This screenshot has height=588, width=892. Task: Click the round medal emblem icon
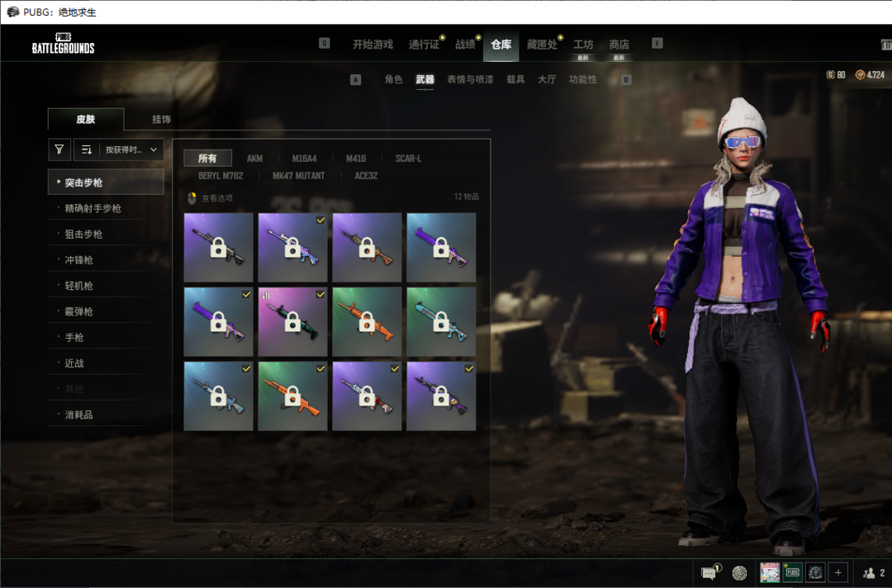coord(739,572)
